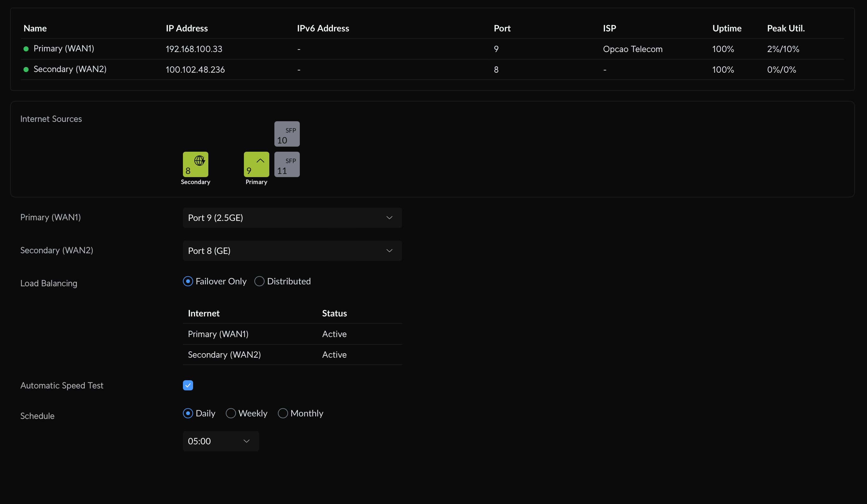The width and height of the screenshot is (867, 504).
Task: Click the green status dot for Primary (WAN1)
Action: (26, 49)
